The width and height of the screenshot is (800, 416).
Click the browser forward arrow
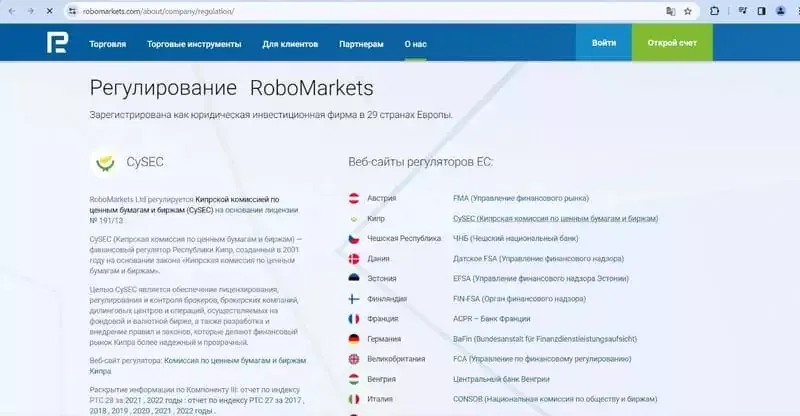point(31,11)
